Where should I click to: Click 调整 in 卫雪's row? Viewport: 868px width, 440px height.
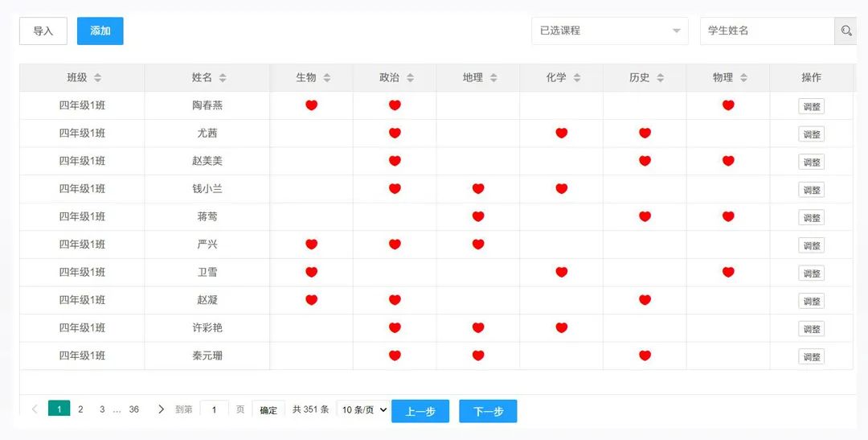tap(812, 273)
